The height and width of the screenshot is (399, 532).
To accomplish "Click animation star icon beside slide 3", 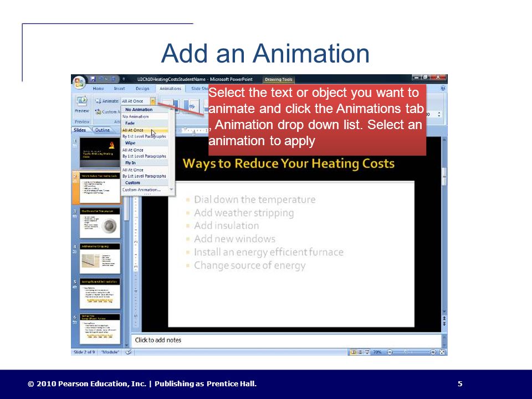I will coord(75,217).
